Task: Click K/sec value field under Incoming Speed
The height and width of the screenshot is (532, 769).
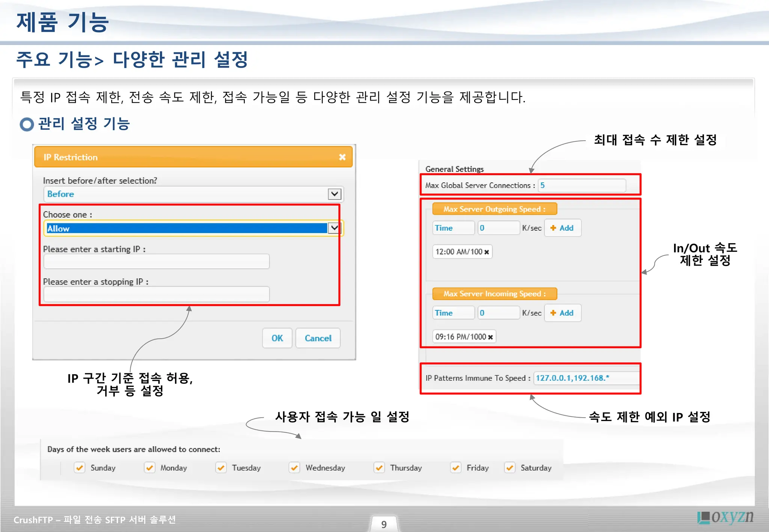Action: coord(499,313)
